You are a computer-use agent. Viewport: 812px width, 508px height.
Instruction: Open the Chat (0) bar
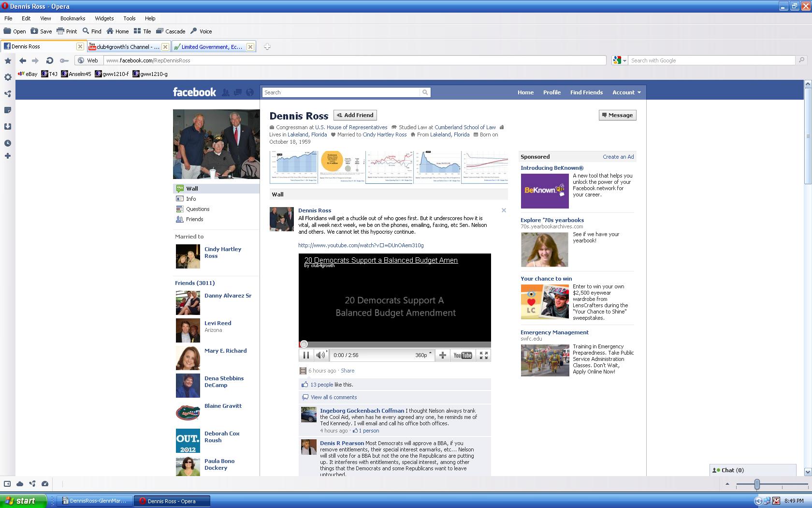(x=753, y=470)
